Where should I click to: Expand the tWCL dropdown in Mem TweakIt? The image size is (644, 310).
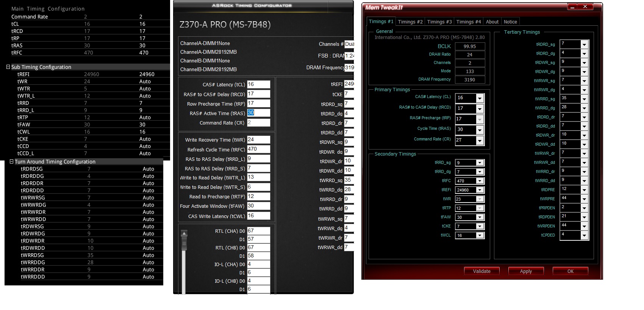coord(480,235)
